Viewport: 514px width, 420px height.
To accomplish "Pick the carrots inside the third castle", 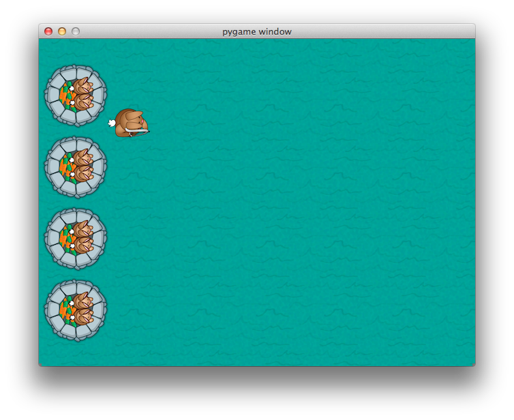I will [x=64, y=238].
